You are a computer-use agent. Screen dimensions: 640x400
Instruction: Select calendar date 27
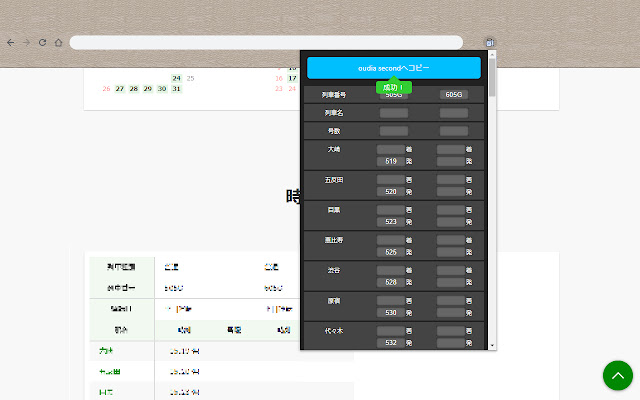[x=120, y=89]
